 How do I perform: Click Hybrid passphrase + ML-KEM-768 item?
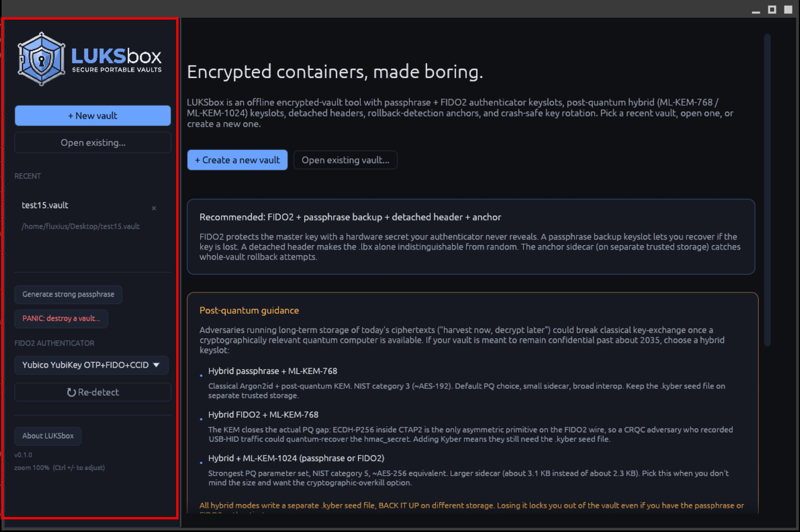pos(273,371)
